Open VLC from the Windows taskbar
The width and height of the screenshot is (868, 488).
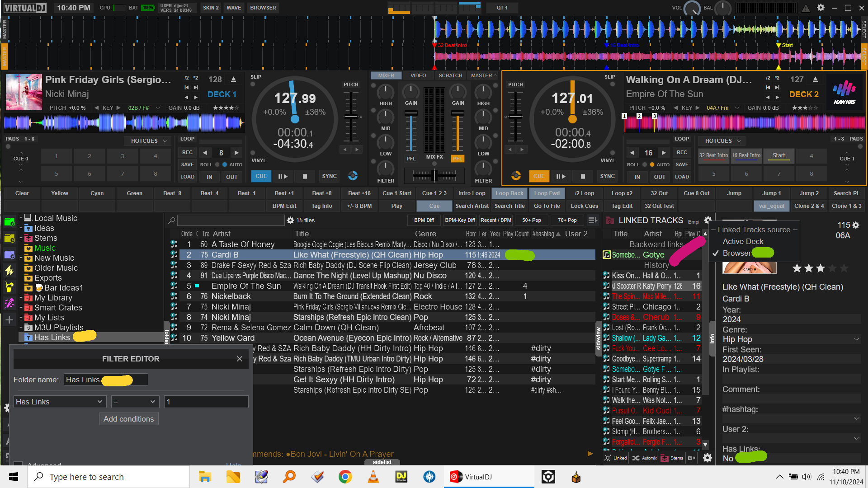point(373,477)
